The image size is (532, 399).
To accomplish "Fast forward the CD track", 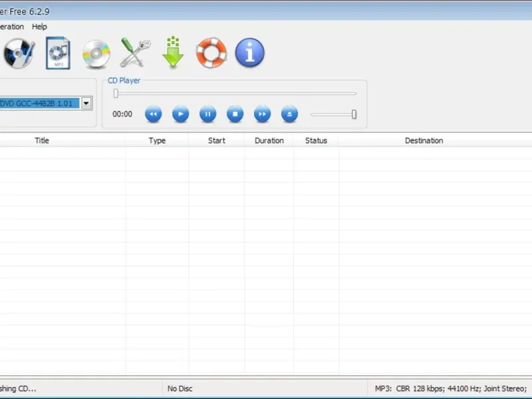I will coord(262,114).
